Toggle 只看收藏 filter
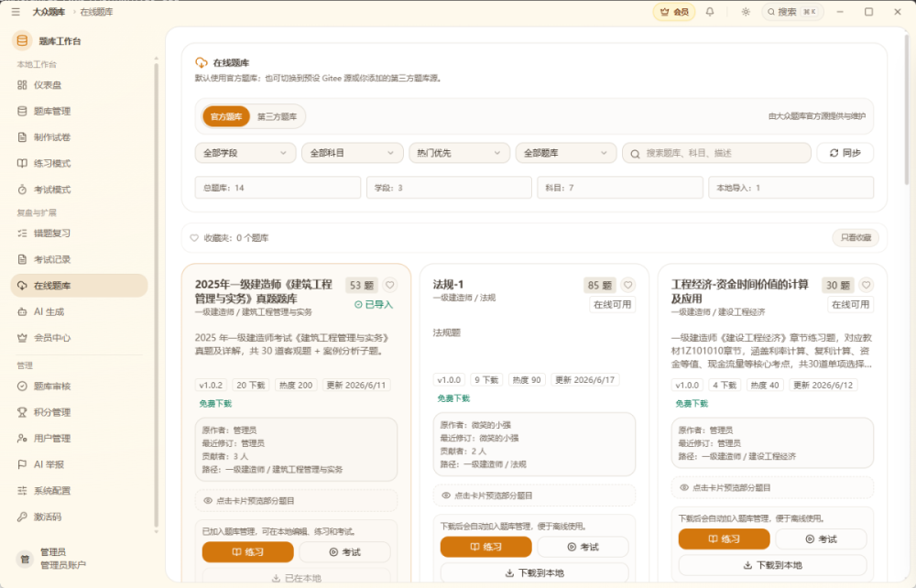Viewport: 916px width, 588px height. click(856, 237)
